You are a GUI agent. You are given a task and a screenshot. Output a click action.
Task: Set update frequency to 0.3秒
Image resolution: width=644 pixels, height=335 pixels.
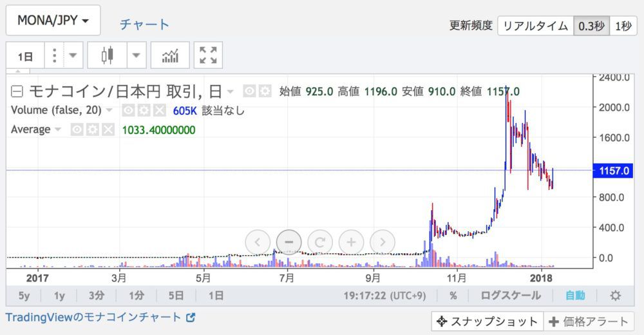(x=591, y=26)
